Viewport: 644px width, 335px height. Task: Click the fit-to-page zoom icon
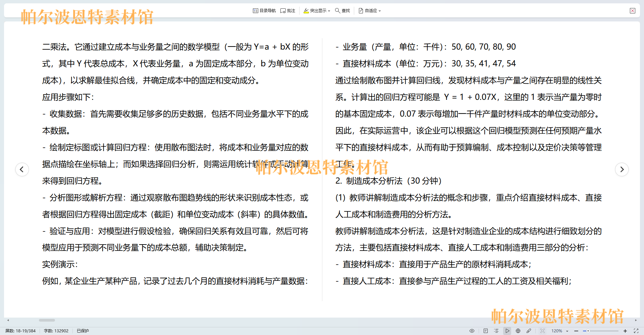pyautogui.click(x=542, y=331)
